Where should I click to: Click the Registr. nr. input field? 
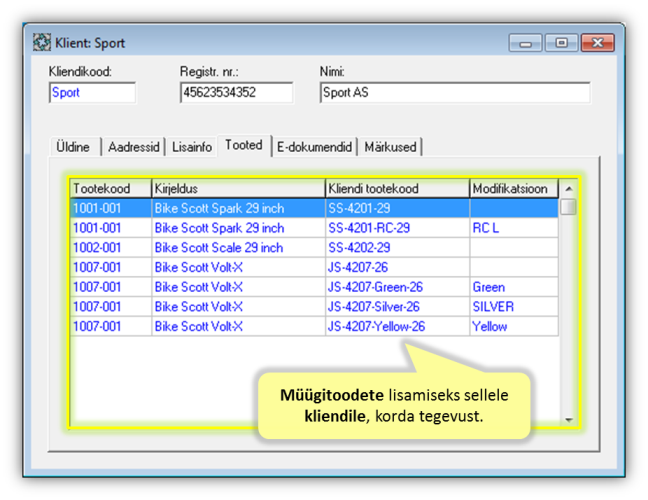(236, 93)
